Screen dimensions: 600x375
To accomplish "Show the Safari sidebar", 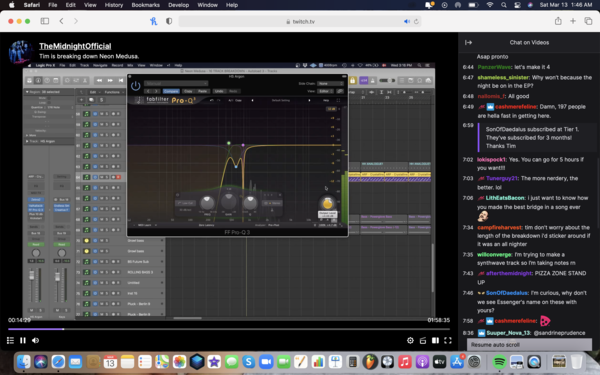I will (45, 21).
